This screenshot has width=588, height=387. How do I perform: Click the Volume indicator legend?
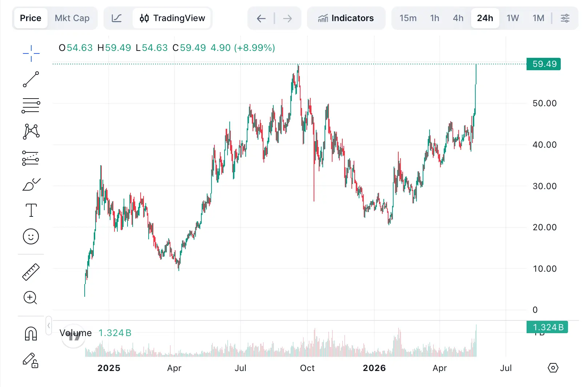96,333
